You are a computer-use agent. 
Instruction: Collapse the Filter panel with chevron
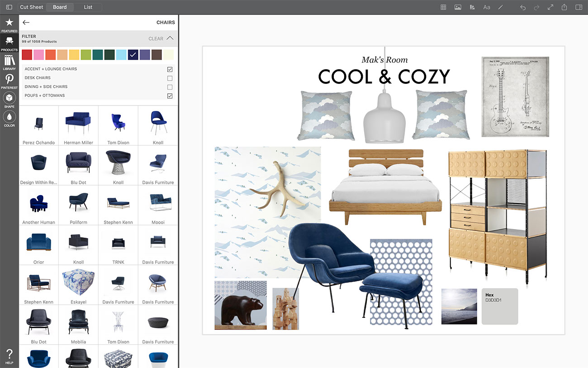(170, 38)
